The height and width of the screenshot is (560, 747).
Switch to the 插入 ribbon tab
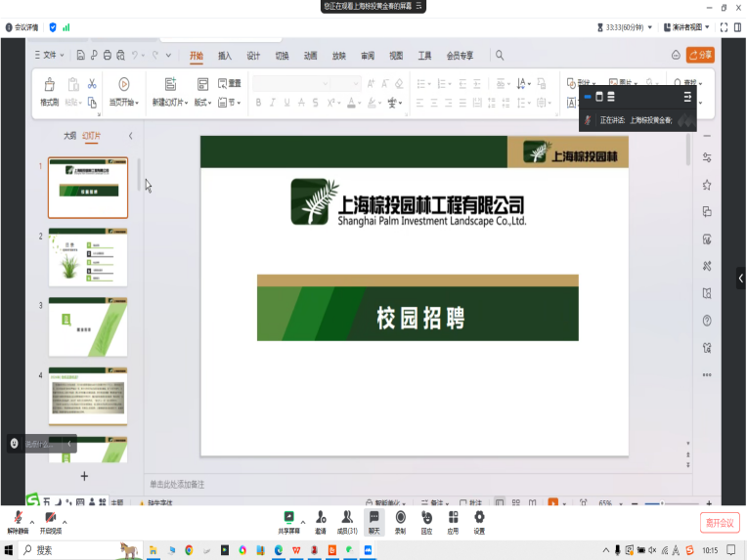tap(225, 56)
